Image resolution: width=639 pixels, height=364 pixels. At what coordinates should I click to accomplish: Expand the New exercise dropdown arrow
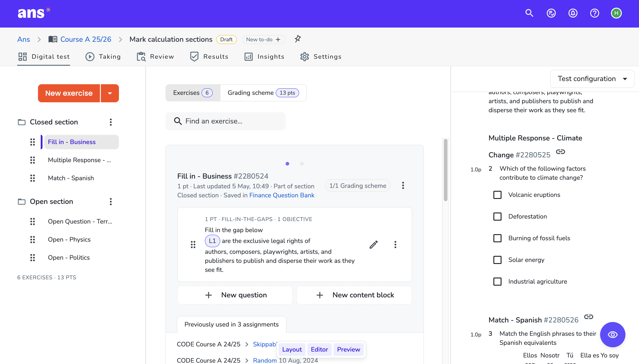click(x=110, y=93)
